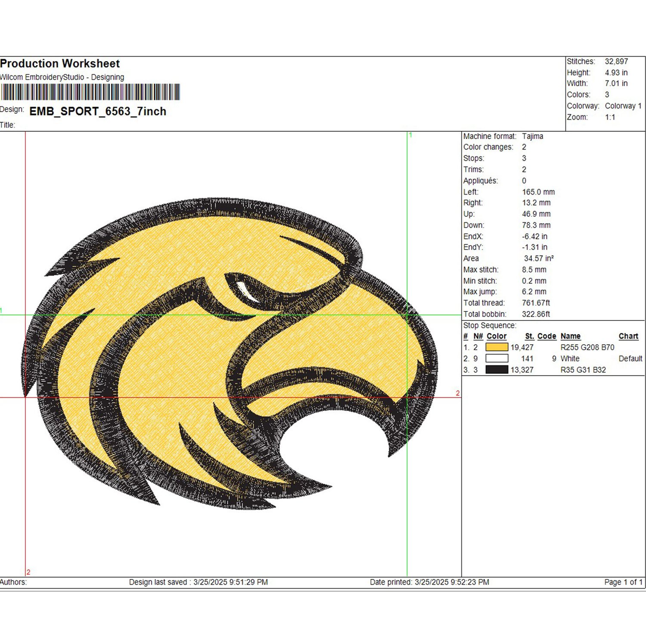Screen dimensions: 646x644
Task: Select the Right value "13.2 mm"
Action: pos(536,203)
